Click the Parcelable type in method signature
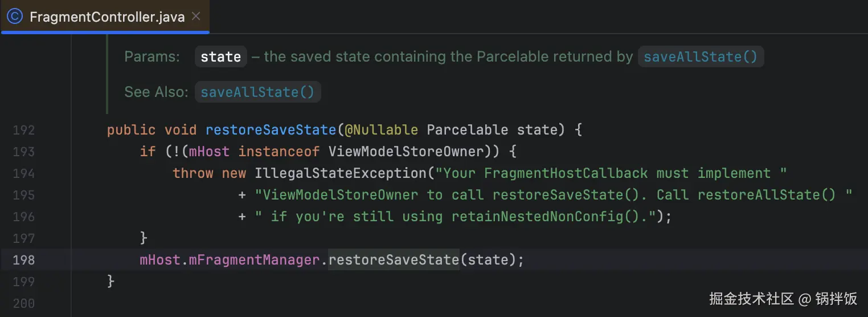The height and width of the screenshot is (317, 868). 467,130
